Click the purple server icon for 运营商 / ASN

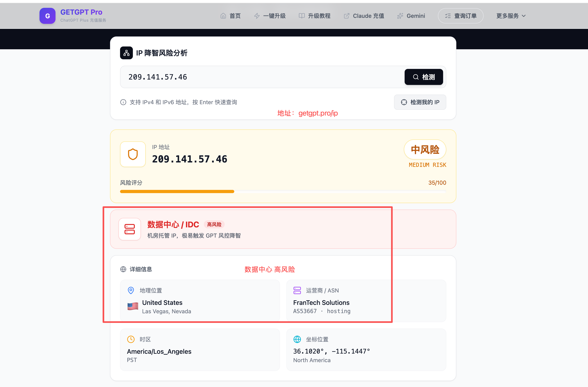[x=297, y=290]
